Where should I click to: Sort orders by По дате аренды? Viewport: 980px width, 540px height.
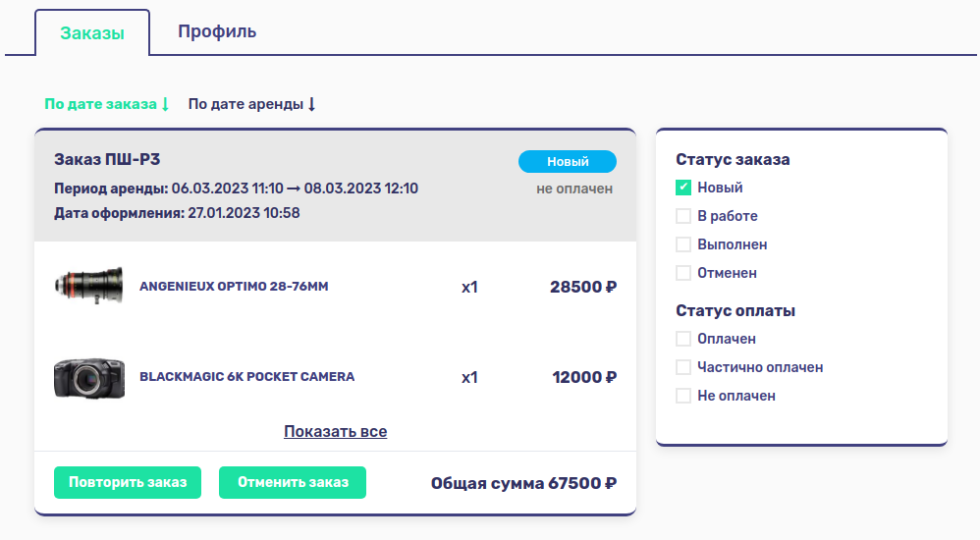[x=251, y=104]
